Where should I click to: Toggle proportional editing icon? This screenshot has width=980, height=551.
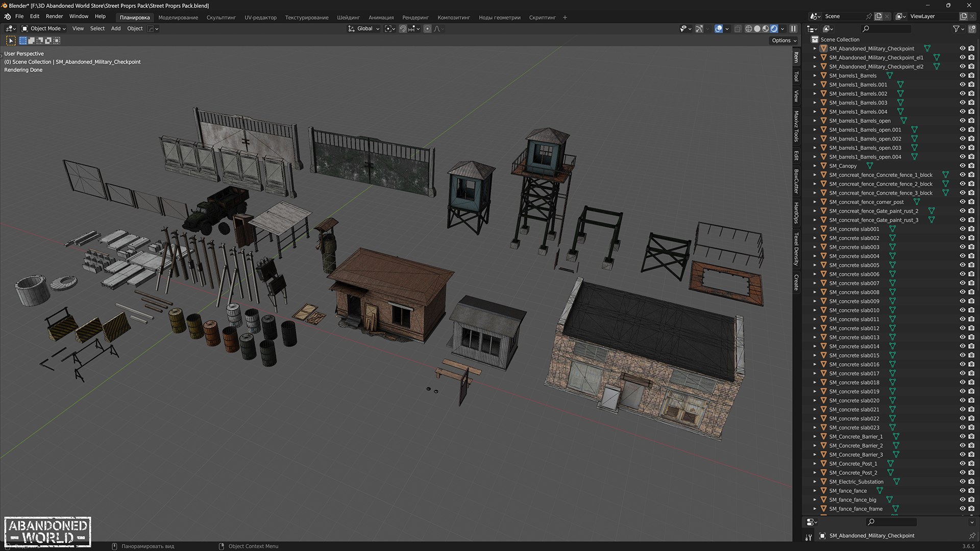tap(428, 29)
